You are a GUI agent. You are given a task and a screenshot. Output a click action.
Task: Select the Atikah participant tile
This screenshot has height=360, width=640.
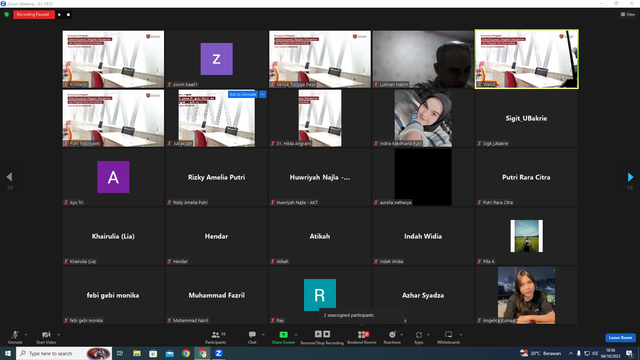(x=320, y=236)
